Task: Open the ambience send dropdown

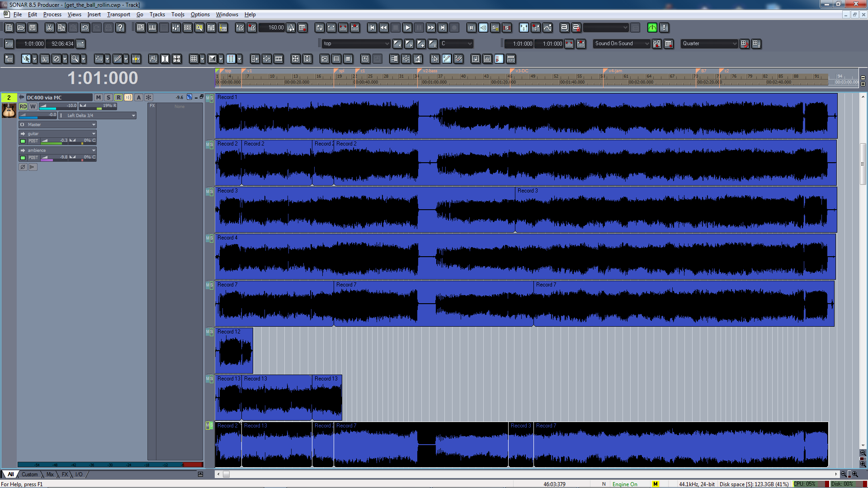Action: coord(57,150)
